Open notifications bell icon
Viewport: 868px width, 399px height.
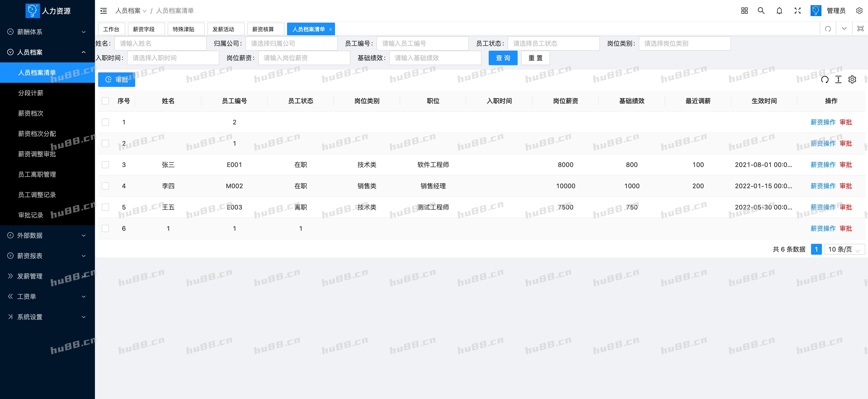[x=779, y=11]
